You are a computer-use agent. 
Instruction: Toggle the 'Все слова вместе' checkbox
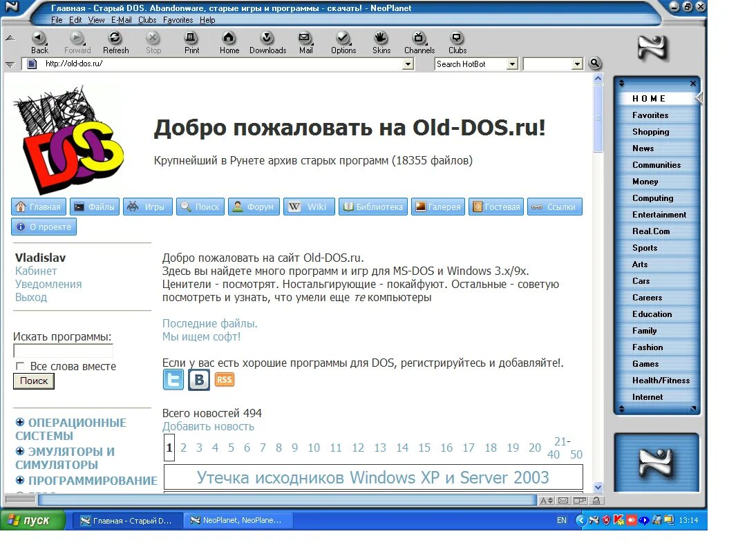tap(20, 366)
